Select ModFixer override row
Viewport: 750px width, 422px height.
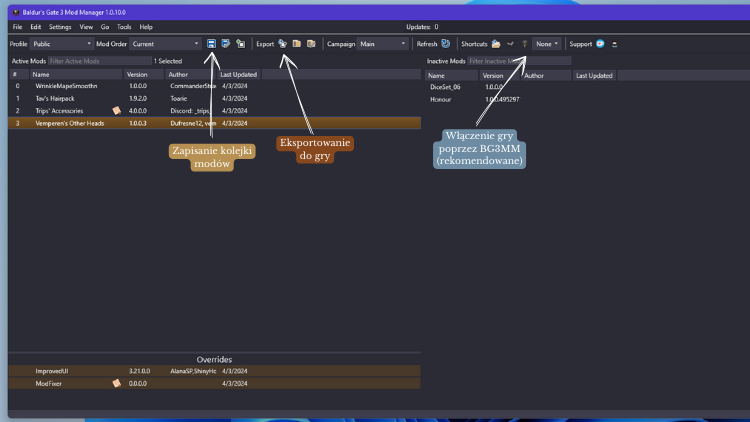point(214,383)
